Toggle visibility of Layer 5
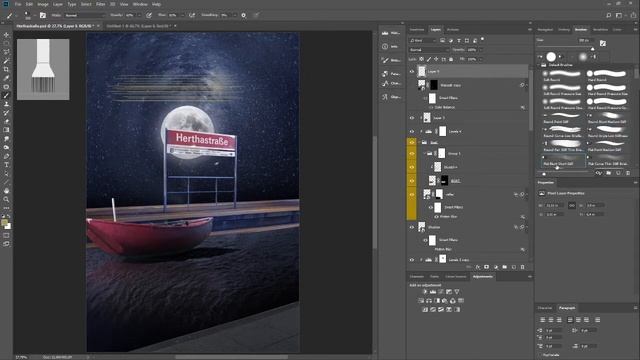This screenshot has height=360, width=640. click(x=412, y=71)
